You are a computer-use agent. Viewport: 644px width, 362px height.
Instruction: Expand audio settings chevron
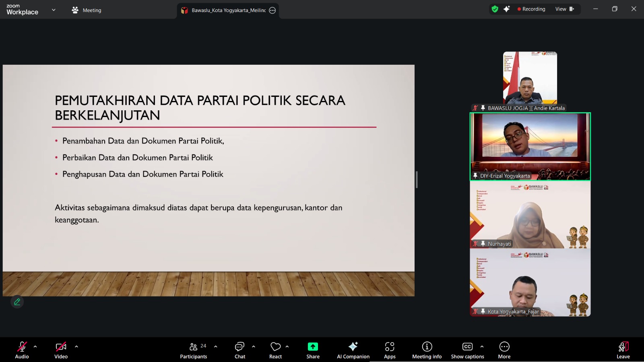[x=35, y=346]
